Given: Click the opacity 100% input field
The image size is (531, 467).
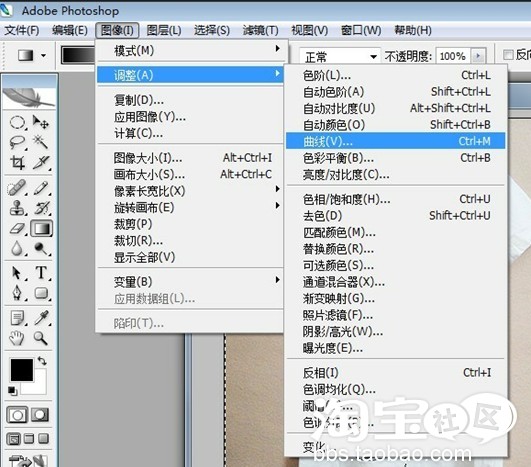Looking at the screenshot, I should 453,56.
